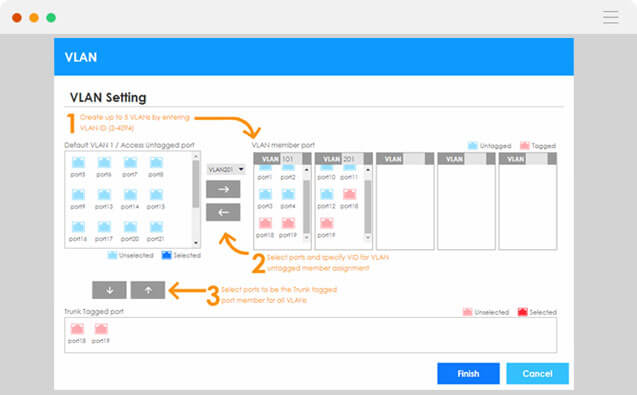This screenshot has height=395, width=637.
Task: Click left arrow to remove ports from VLAN
Action: (223, 212)
